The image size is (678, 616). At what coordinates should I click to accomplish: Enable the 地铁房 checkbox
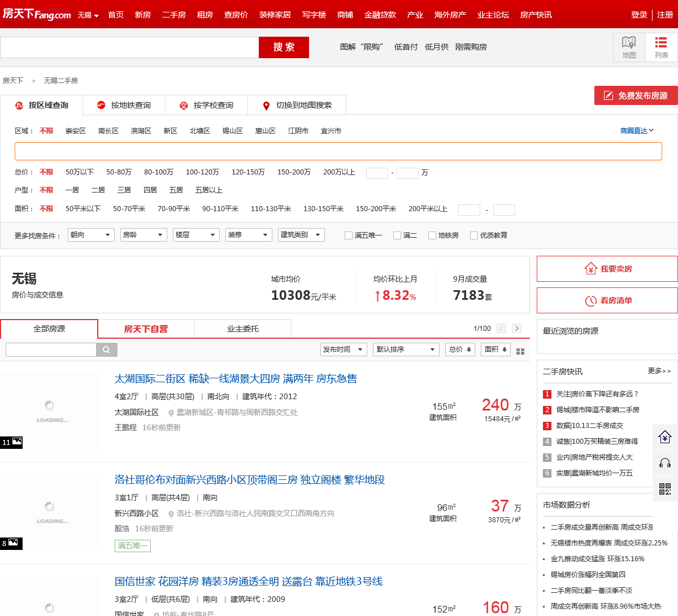tap(432, 235)
